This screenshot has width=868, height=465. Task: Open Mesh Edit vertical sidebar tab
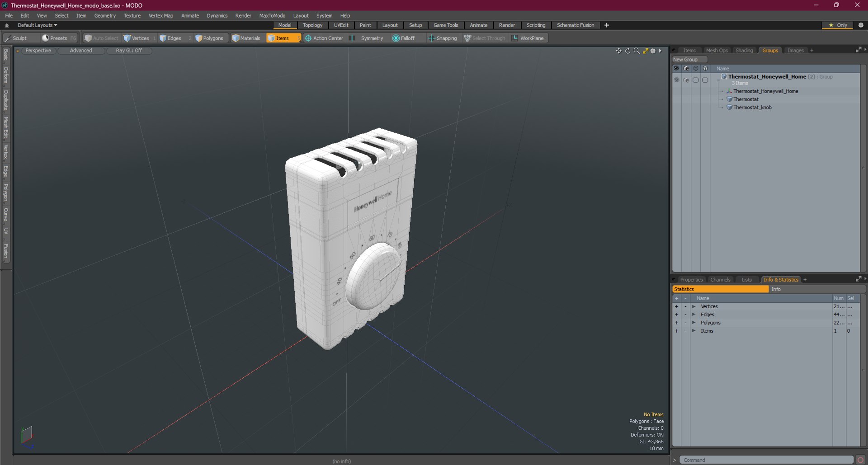tap(6, 127)
